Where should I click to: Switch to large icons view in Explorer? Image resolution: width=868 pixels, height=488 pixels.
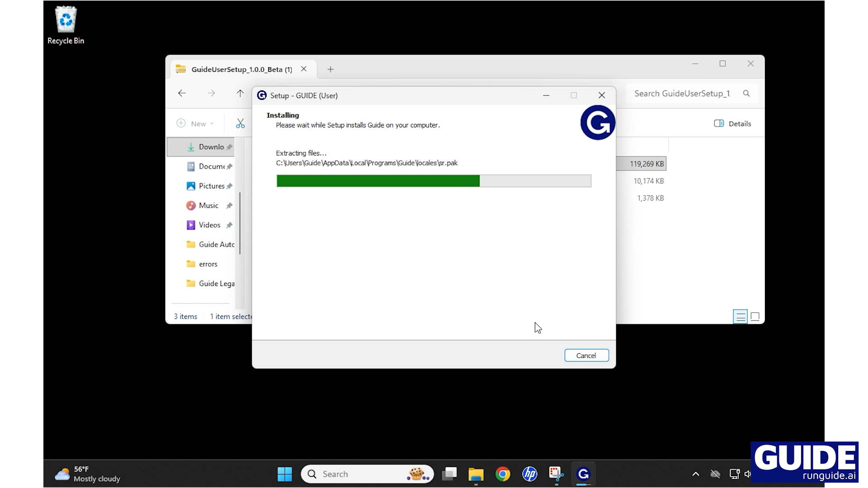[x=755, y=317]
